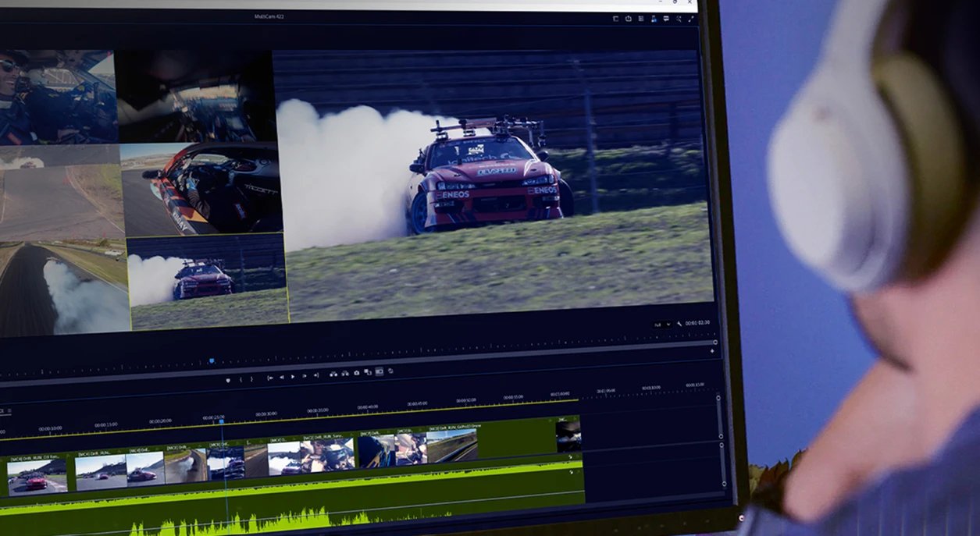
Task: Open the preview quality Full dropdown
Action: (x=662, y=323)
